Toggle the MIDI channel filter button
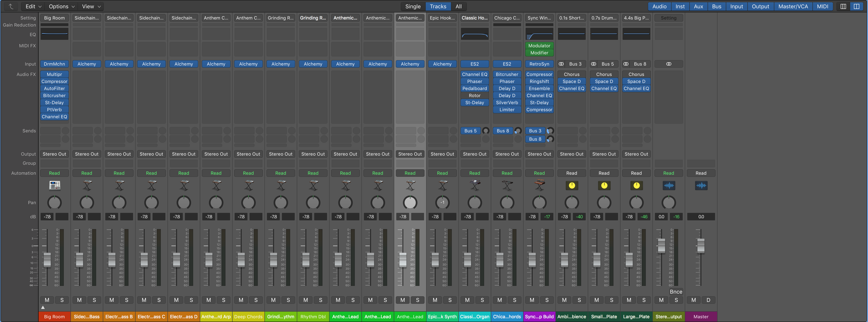Screen dimensions: 868x322 (x=823, y=6)
